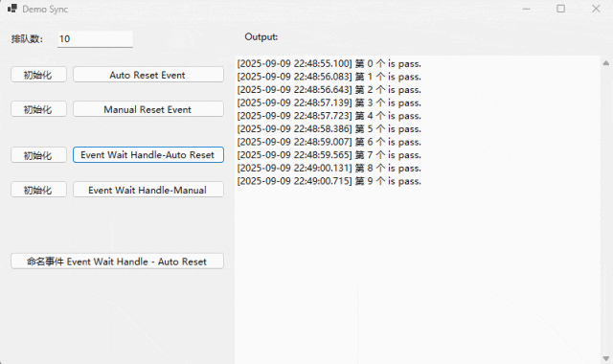The image size is (613, 364).
Task: Click 初始化 next to Auto Reset Event
Action: click(x=38, y=75)
